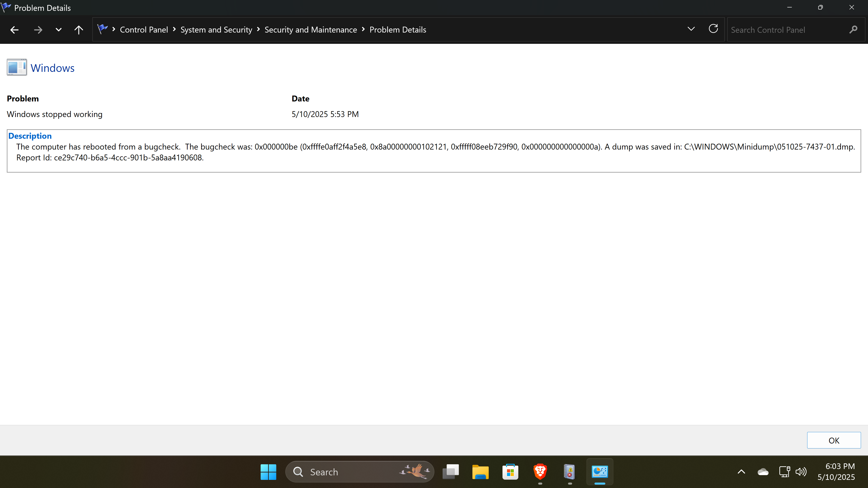Click 'Windows stopped working' problem text
The height and width of the screenshot is (488, 868).
54,114
